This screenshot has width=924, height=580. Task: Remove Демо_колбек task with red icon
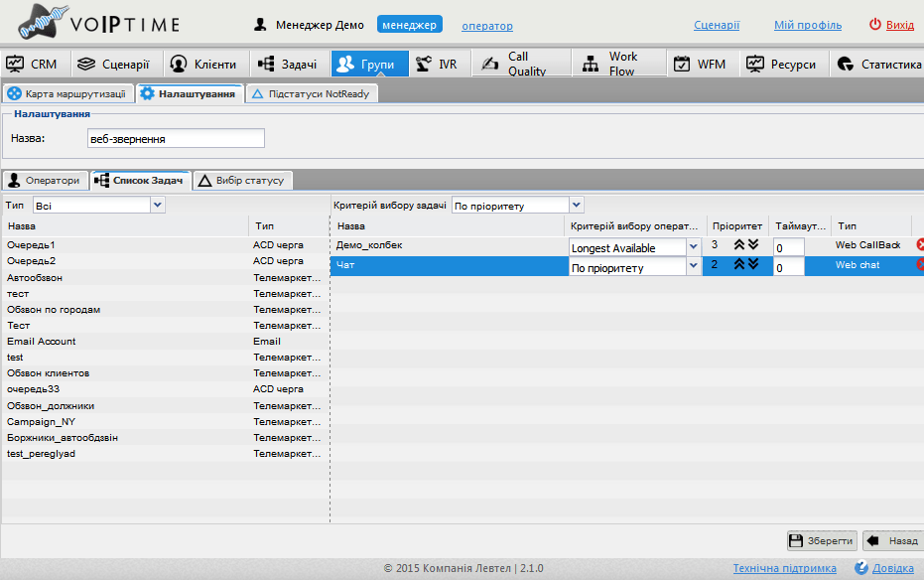click(x=920, y=244)
